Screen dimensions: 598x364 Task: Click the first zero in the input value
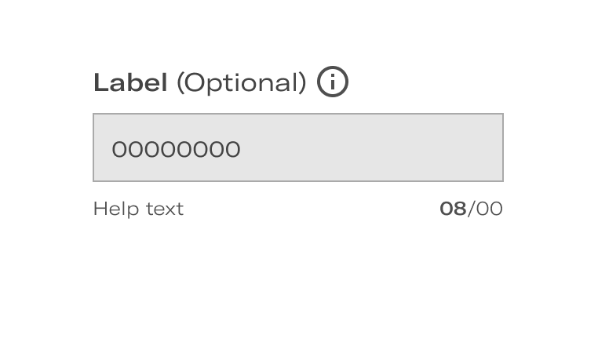point(119,149)
